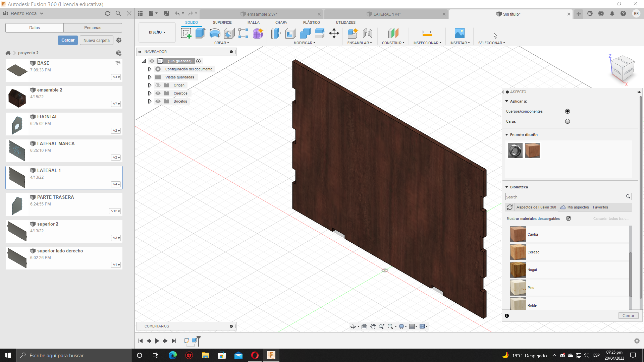Click the Cerrar button
This screenshot has width=644, height=362.
click(x=628, y=316)
